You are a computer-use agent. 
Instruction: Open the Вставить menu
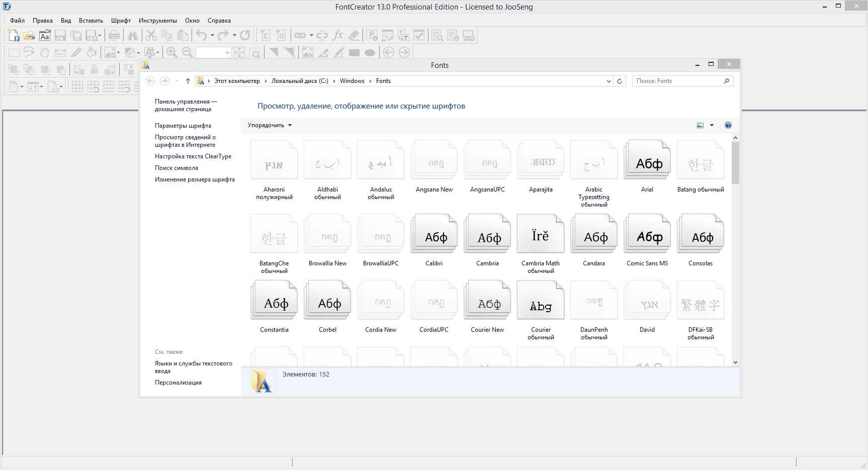coord(91,21)
